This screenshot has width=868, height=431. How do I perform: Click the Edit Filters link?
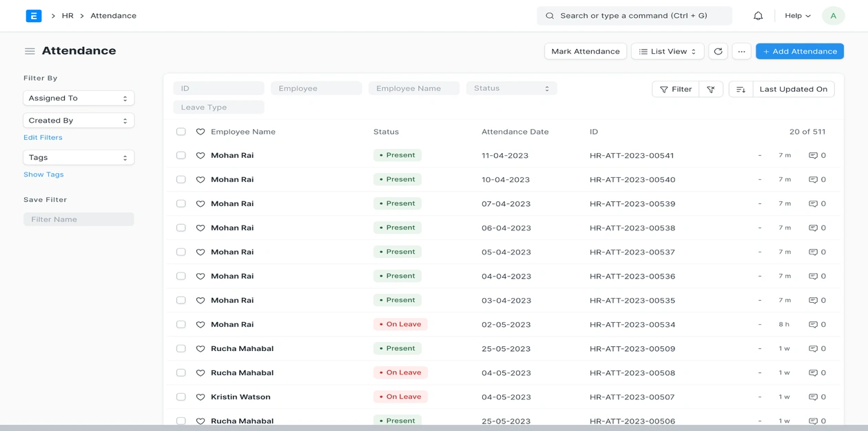43,137
